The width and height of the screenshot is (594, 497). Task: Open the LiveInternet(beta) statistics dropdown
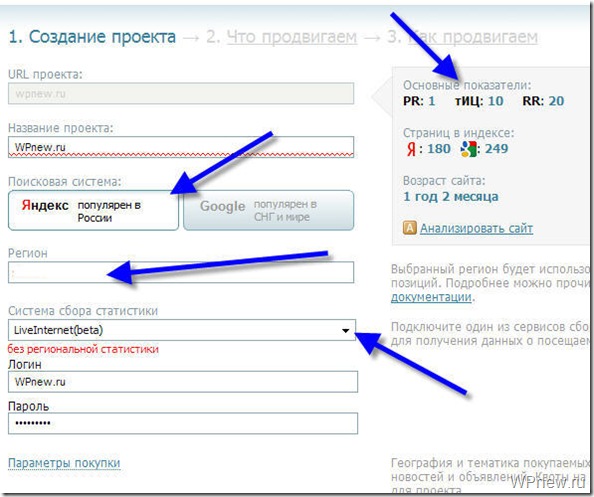pos(182,330)
